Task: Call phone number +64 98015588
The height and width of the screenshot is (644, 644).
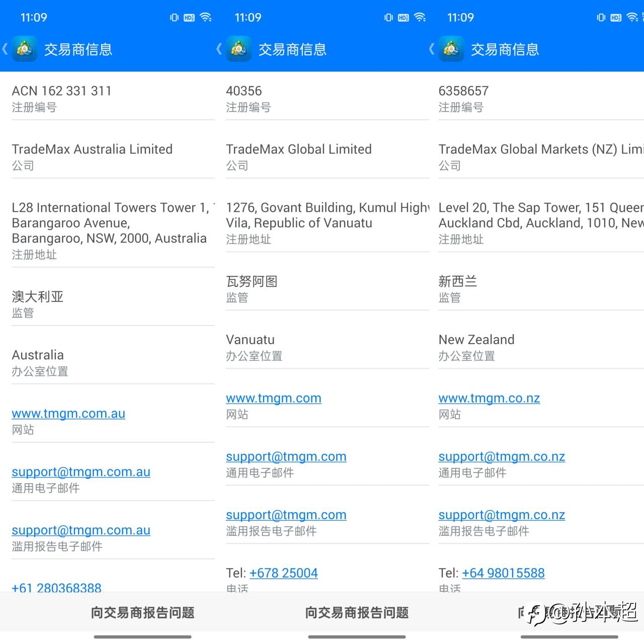Action: coord(503,573)
